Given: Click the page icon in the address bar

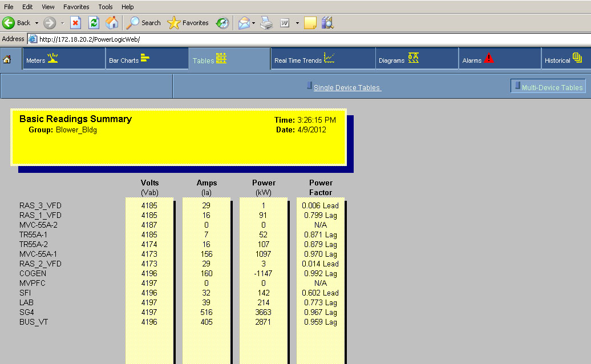Looking at the screenshot, I should click(x=33, y=39).
